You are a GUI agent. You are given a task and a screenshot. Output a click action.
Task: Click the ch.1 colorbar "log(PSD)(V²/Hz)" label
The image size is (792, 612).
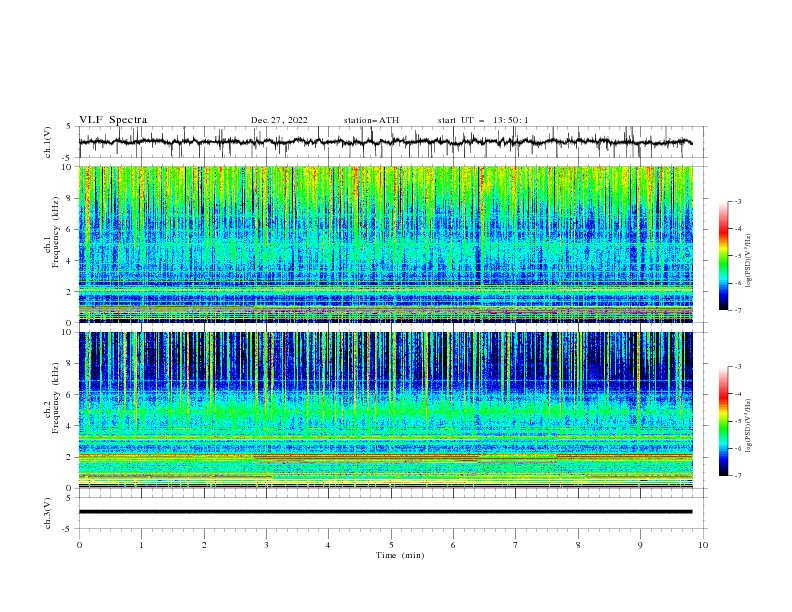749,261
